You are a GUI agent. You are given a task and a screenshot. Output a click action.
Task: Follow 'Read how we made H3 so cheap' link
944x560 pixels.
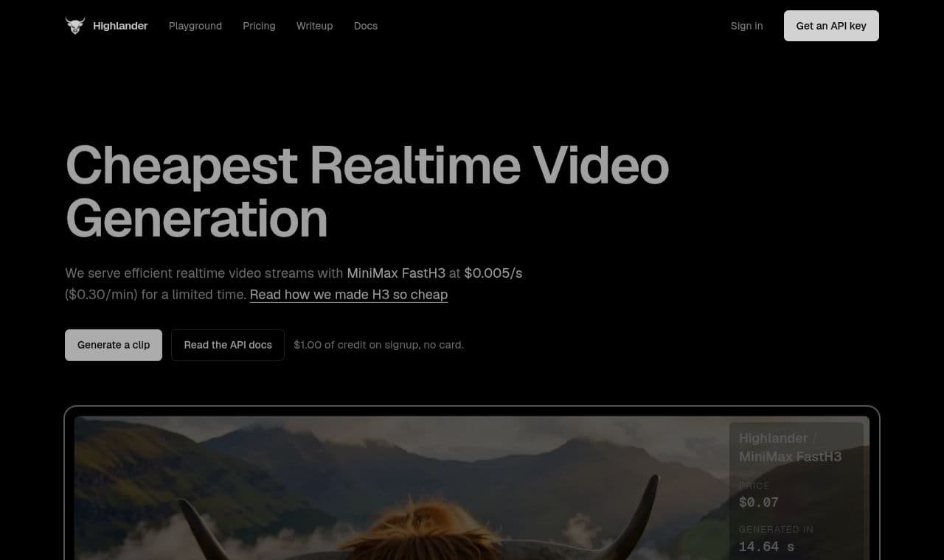pyautogui.click(x=349, y=295)
